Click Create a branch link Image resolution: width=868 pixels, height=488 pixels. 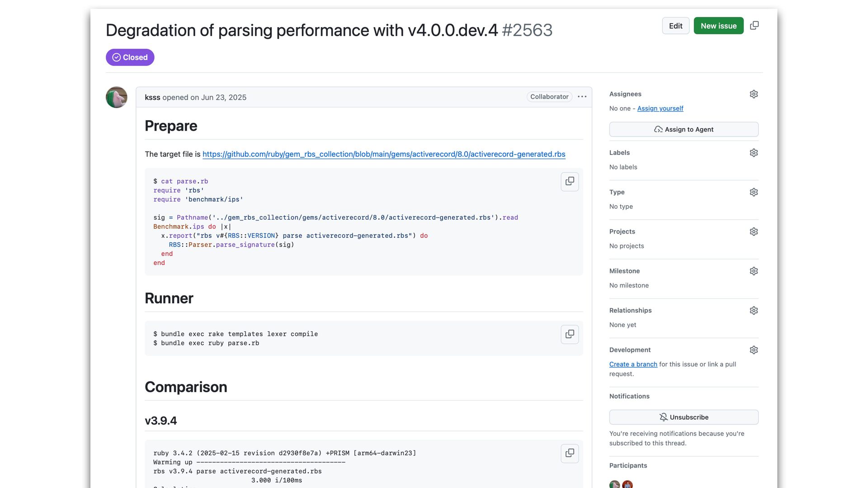pos(633,364)
